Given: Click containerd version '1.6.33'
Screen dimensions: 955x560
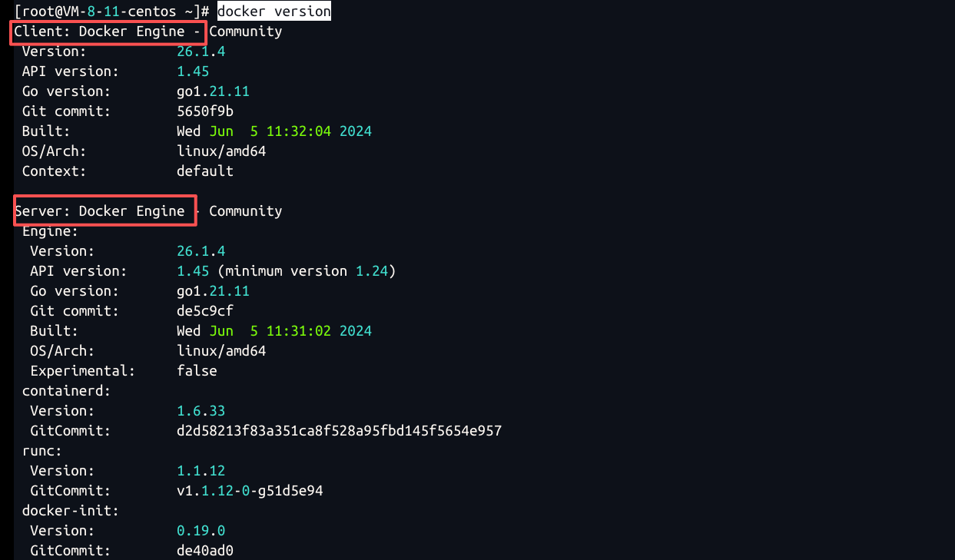Looking at the screenshot, I should click(201, 411).
